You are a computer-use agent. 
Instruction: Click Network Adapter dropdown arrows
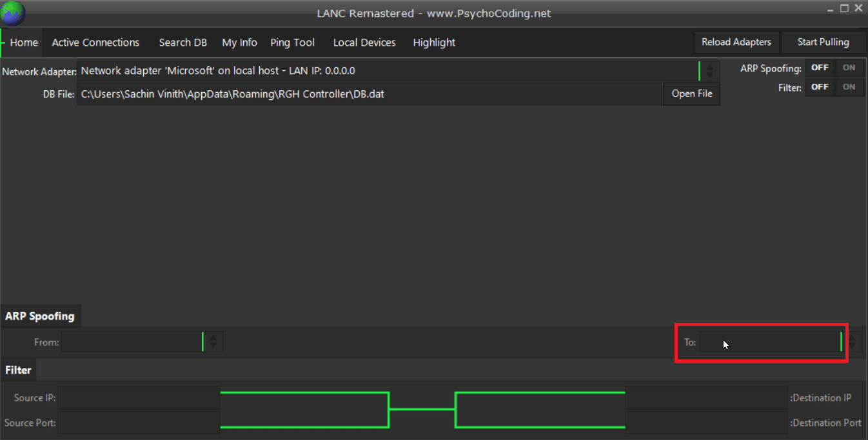click(709, 71)
